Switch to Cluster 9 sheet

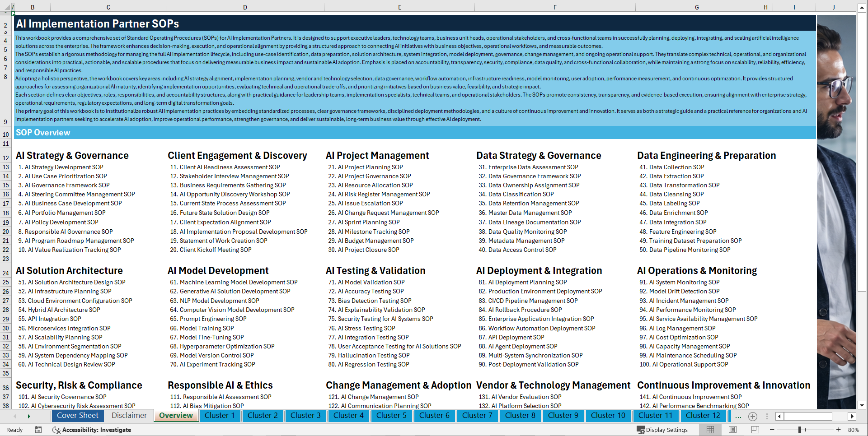pyautogui.click(x=563, y=416)
